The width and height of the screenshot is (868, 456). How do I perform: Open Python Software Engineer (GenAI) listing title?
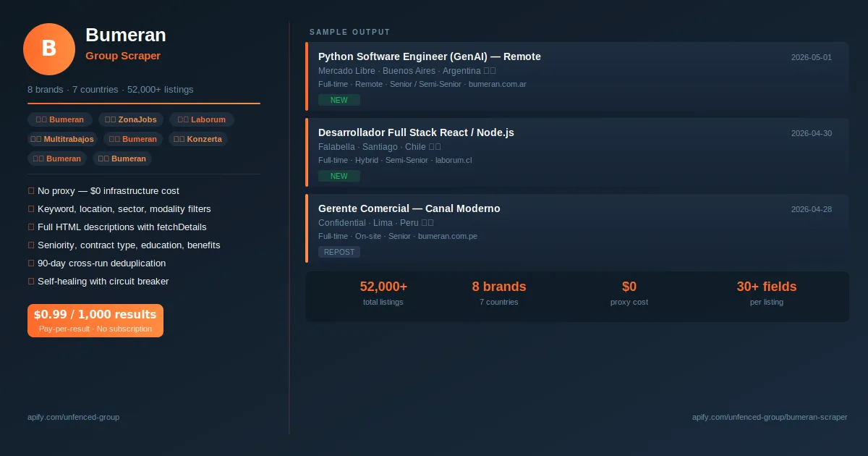[430, 56]
